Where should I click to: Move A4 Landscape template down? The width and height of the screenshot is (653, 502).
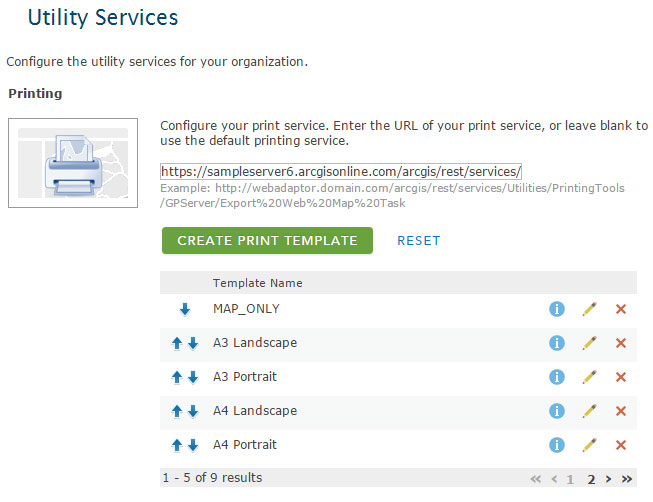(x=193, y=412)
